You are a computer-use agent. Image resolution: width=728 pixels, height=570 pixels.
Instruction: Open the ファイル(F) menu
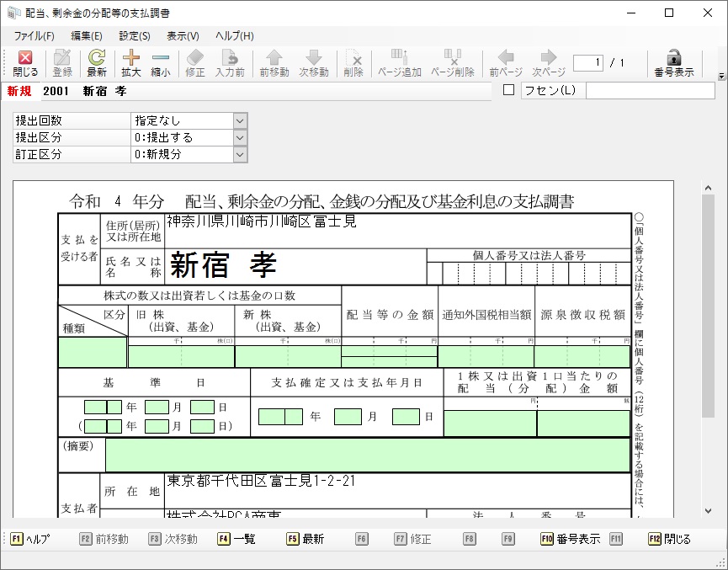pos(34,36)
